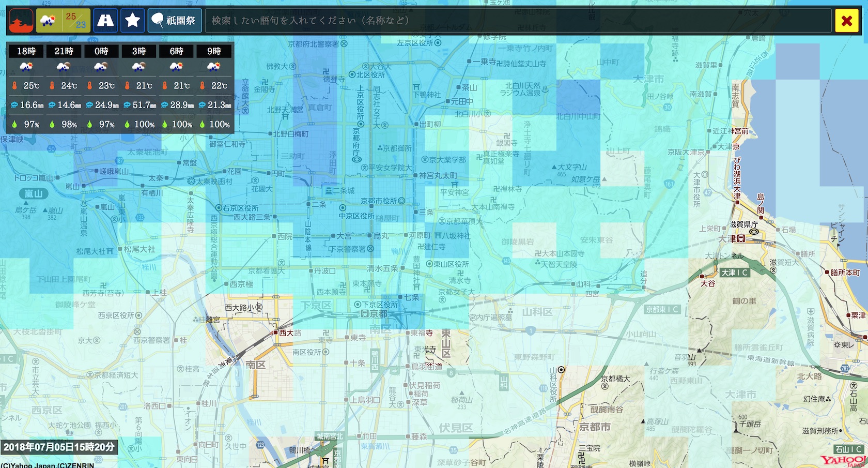Select the 0時 forecast column header
This screenshot has width=868, height=468.
(101, 51)
